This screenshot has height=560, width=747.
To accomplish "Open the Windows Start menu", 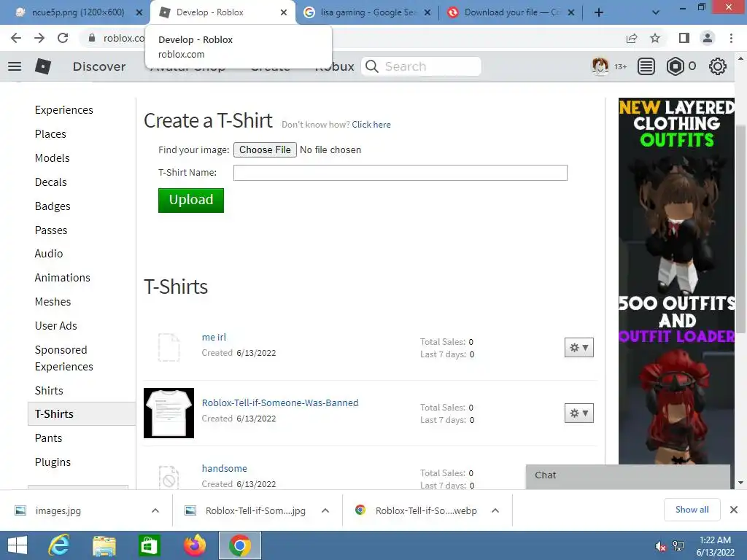I will pyautogui.click(x=18, y=545).
